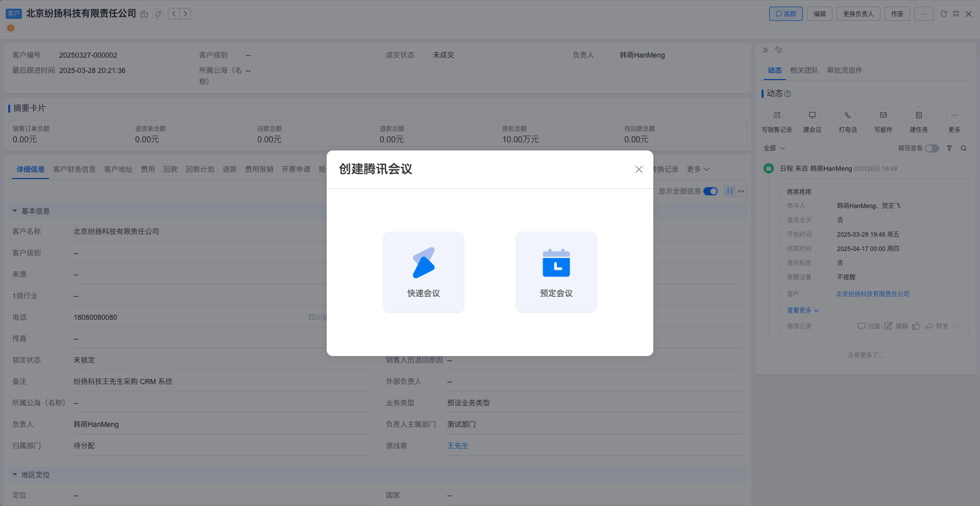Click the 编辑 button in the header
980x506 pixels.
click(820, 14)
